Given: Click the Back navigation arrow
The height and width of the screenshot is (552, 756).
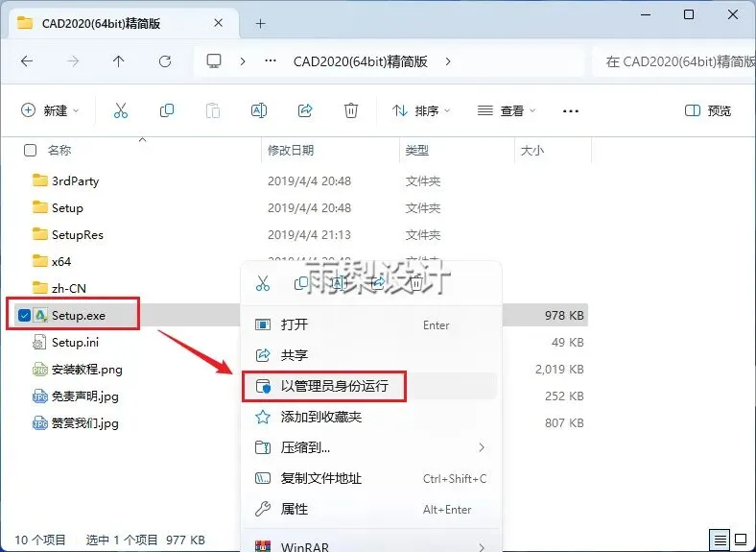Looking at the screenshot, I should (27, 61).
